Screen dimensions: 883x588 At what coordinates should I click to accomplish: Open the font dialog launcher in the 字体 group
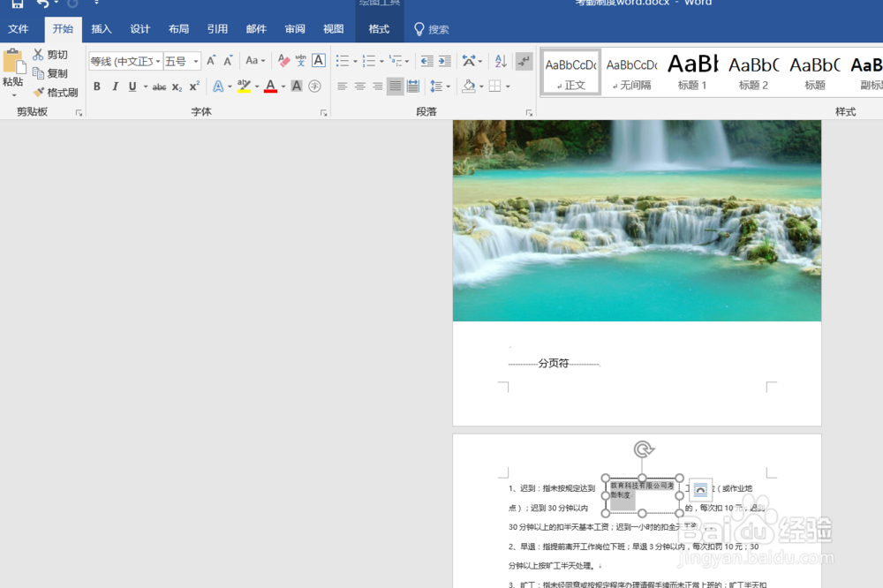click(x=324, y=113)
